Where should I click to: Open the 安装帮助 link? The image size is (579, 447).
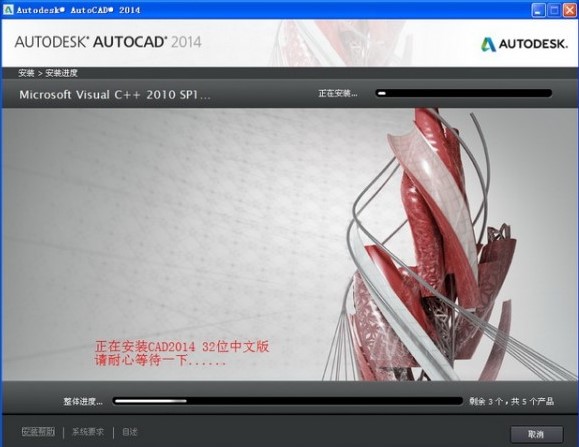click(x=38, y=431)
